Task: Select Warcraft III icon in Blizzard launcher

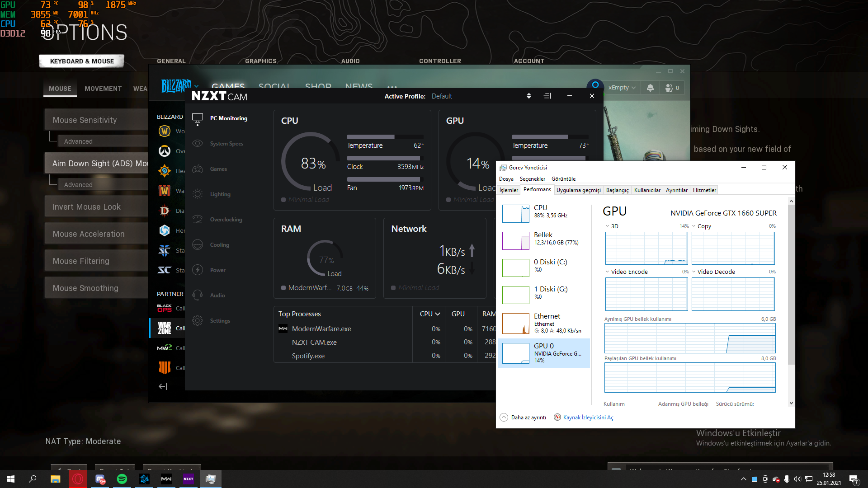Action: (x=165, y=191)
